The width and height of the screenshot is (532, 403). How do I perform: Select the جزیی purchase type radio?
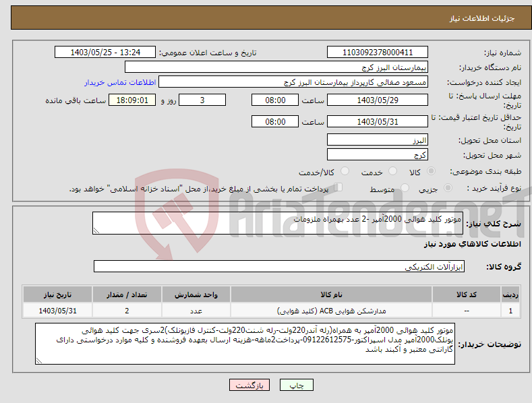coord(448,187)
